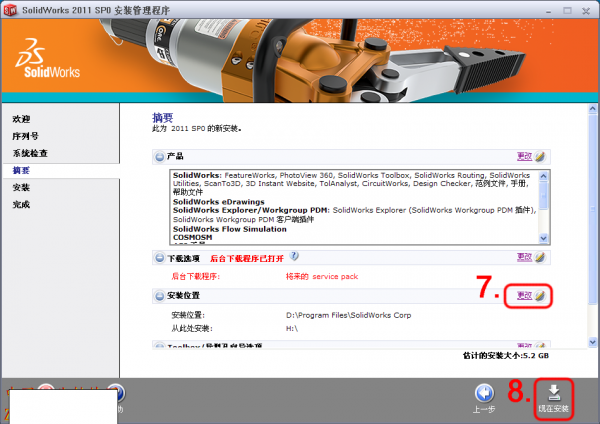Click the pencil icon in the 产品 section

540,157
